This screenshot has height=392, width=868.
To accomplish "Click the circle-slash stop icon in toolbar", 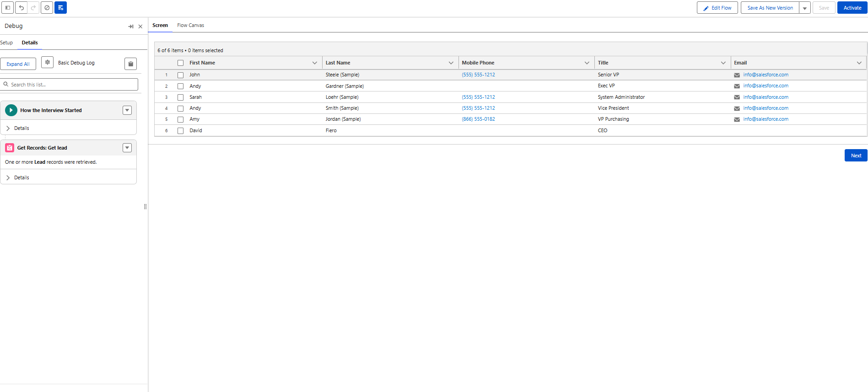I will (47, 8).
